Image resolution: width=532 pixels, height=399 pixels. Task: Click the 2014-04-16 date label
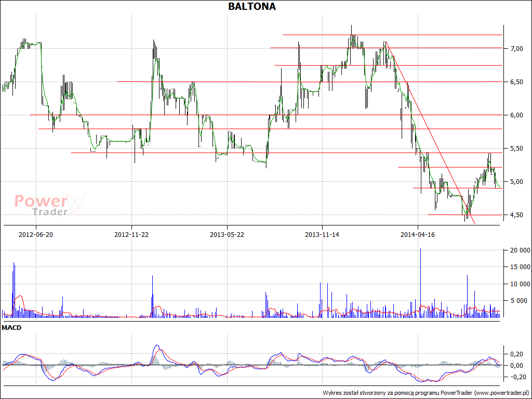tap(418, 234)
